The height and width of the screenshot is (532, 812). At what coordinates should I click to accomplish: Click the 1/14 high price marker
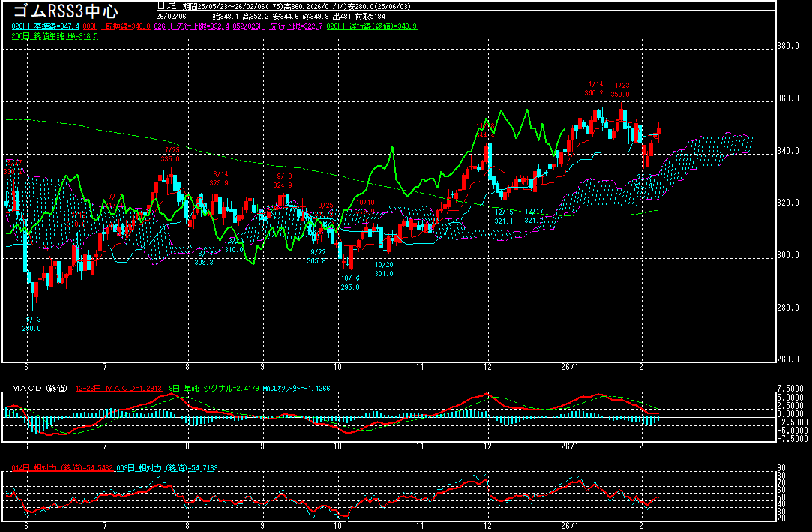tap(595, 89)
